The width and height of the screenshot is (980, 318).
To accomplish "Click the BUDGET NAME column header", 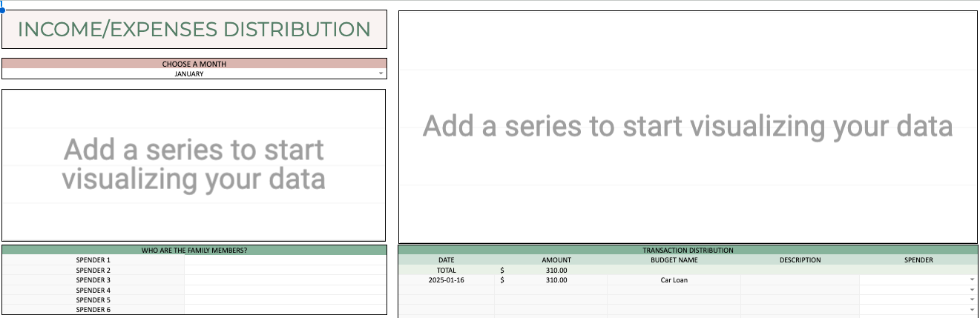I will click(674, 260).
